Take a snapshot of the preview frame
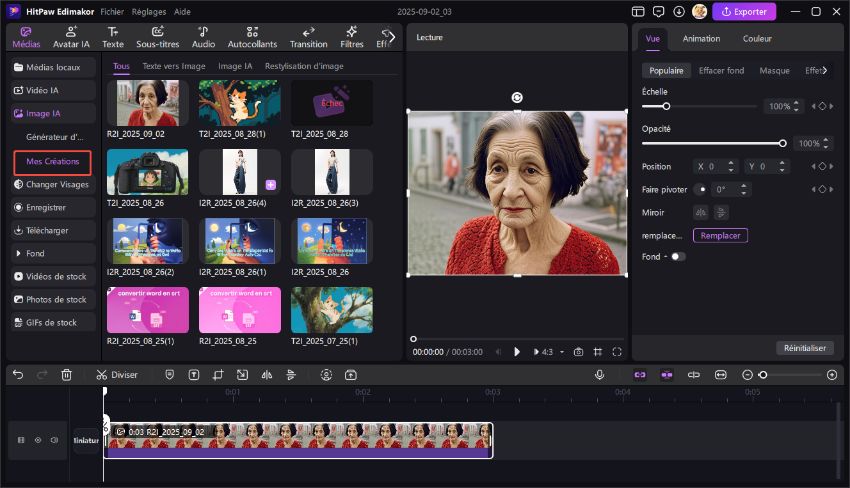The width and height of the screenshot is (850, 488). (x=578, y=352)
